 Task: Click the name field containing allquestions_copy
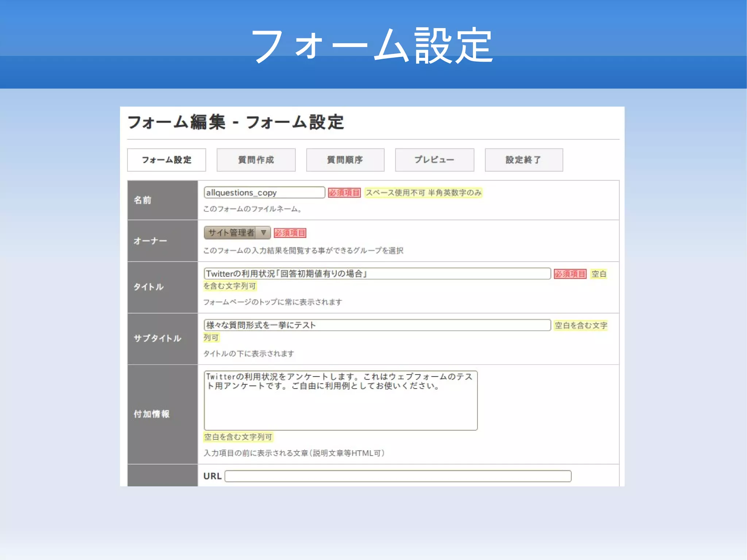coord(264,192)
